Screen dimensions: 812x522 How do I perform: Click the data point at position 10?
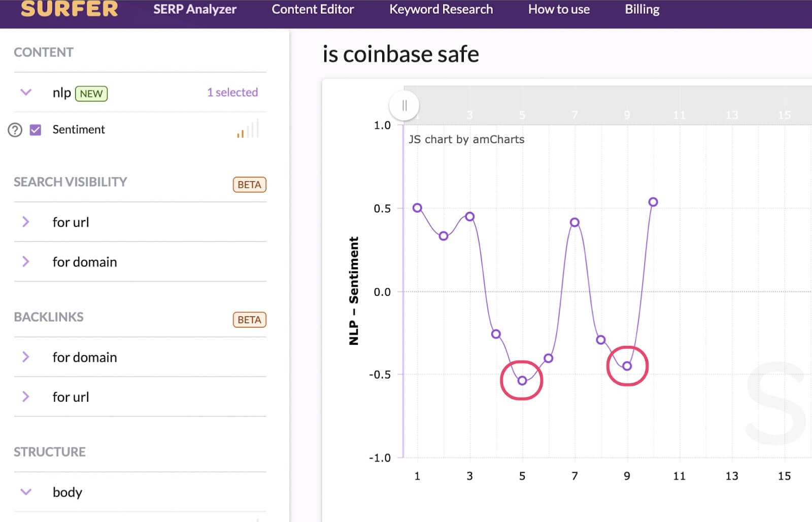point(653,202)
